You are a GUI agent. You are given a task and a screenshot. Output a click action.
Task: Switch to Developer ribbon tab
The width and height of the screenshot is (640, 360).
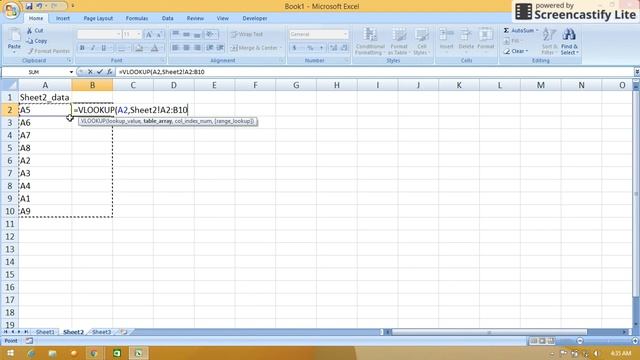(x=255, y=18)
